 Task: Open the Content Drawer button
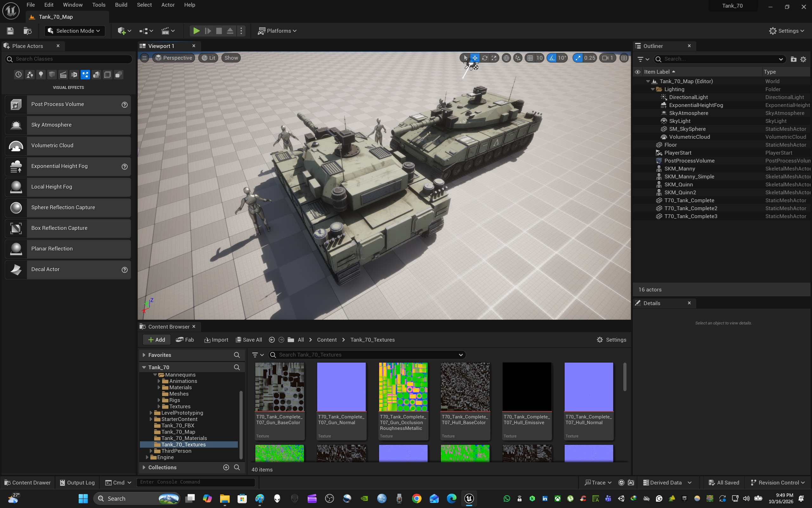coord(27,483)
